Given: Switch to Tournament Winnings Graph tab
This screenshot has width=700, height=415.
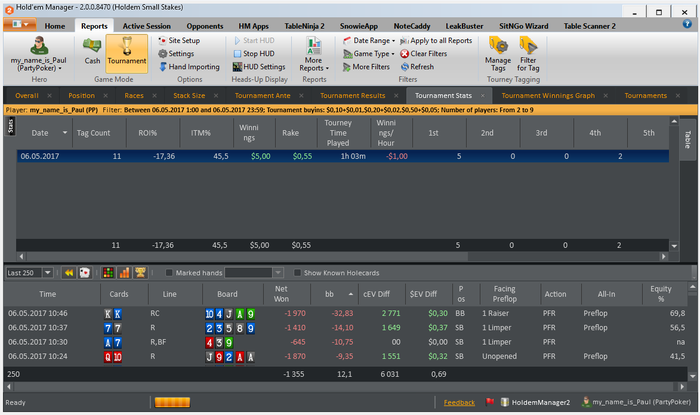Looking at the screenshot, I should [x=548, y=95].
